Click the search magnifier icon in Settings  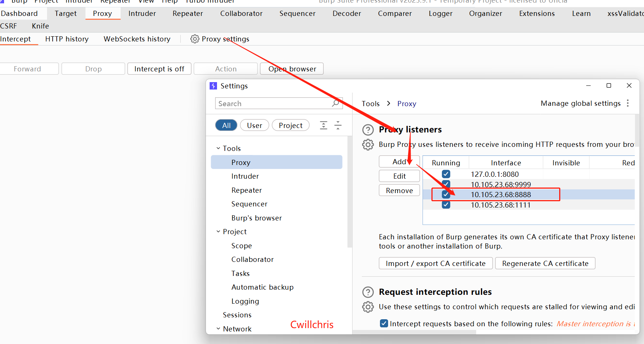(336, 103)
